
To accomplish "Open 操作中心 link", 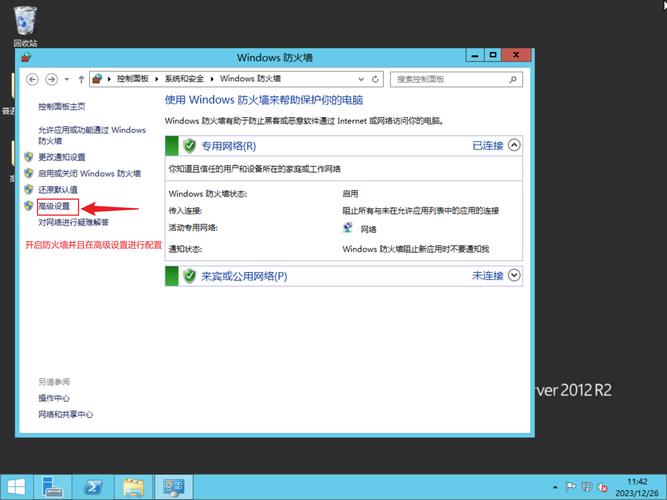I will (x=54, y=398).
